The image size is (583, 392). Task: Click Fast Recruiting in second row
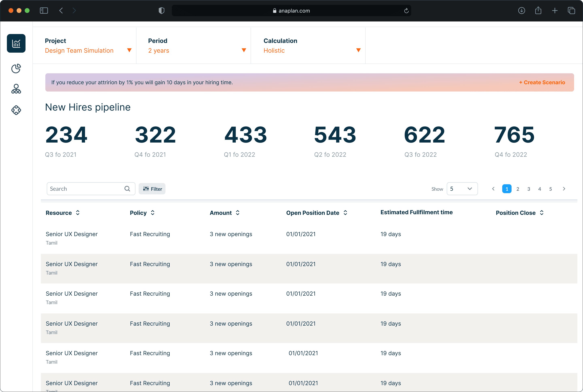click(x=150, y=264)
